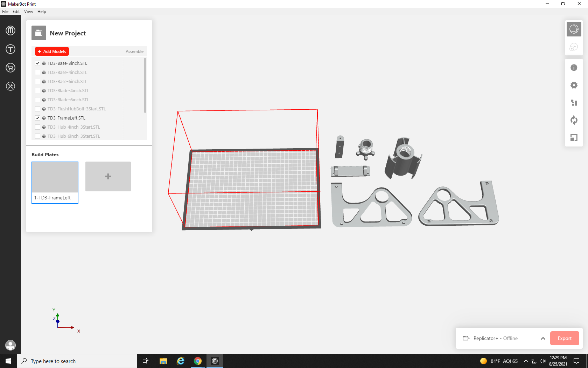588x368 pixels.
Task: Open user account avatar in sidebar
Action: pyautogui.click(x=10, y=345)
